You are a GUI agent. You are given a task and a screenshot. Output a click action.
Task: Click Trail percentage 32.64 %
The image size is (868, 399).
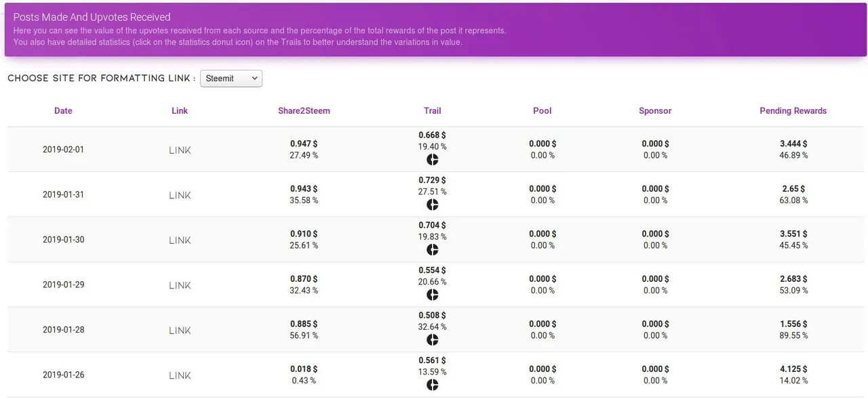[x=433, y=327]
